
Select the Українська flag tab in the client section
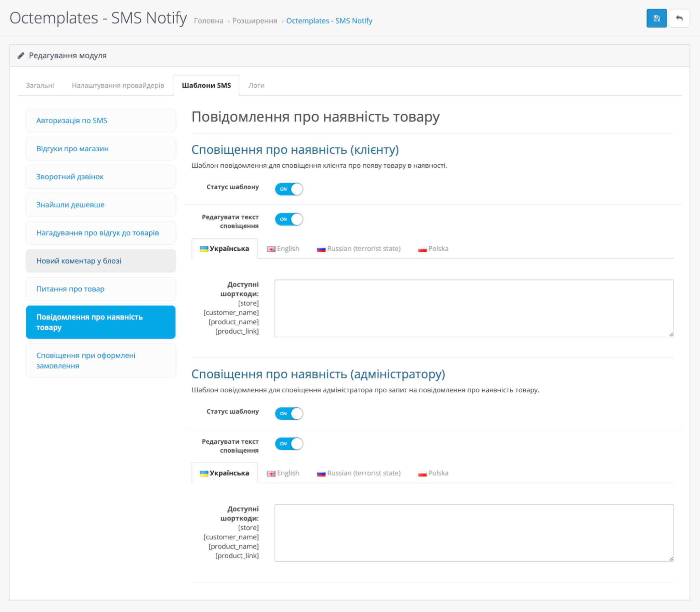tap(224, 249)
